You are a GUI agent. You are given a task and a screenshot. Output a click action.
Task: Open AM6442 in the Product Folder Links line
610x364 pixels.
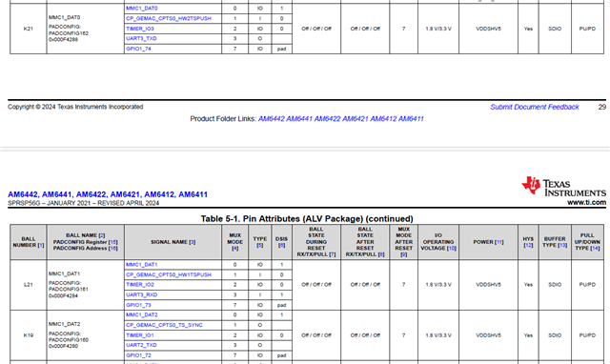click(271, 118)
